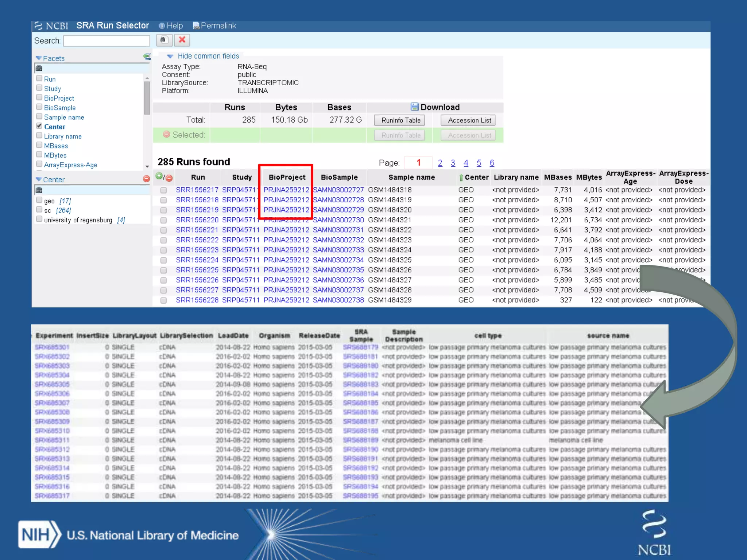The height and width of the screenshot is (560, 747).
Task: Click the binoculars search button
Action: 164,40
